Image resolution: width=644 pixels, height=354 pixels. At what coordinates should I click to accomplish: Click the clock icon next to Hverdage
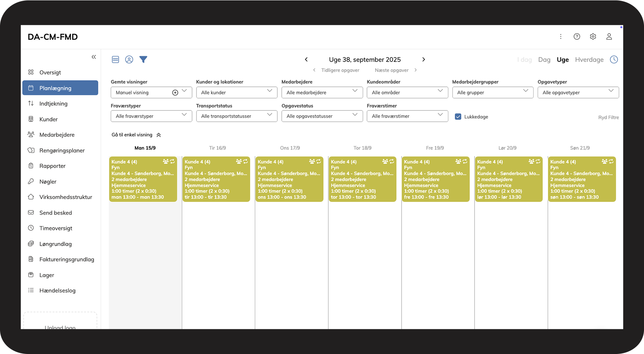(x=614, y=59)
